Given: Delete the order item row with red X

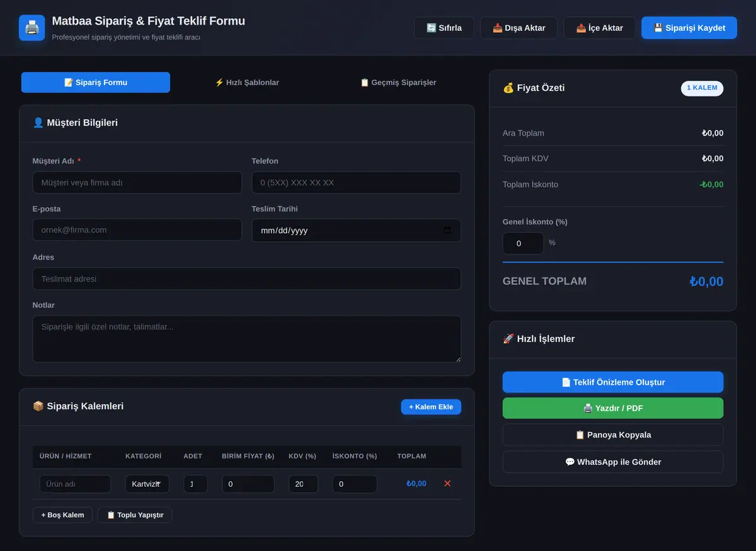Looking at the screenshot, I should point(447,484).
